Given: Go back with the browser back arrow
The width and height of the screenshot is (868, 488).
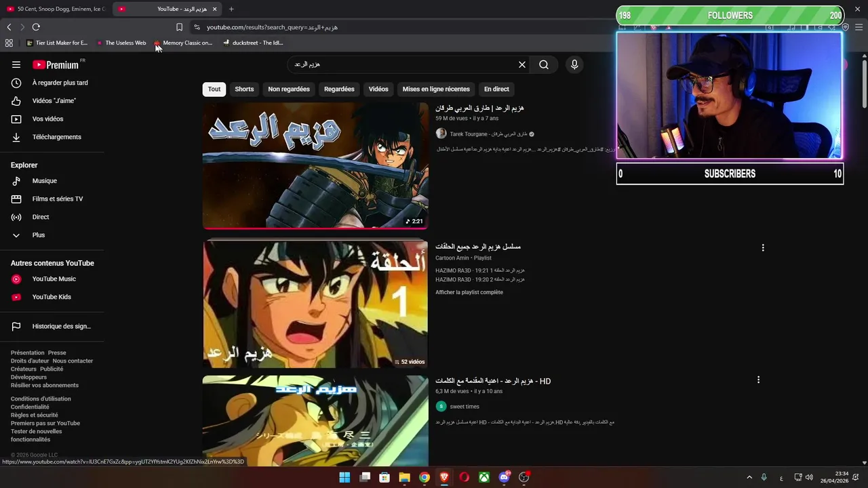Looking at the screenshot, I should point(9,27).
